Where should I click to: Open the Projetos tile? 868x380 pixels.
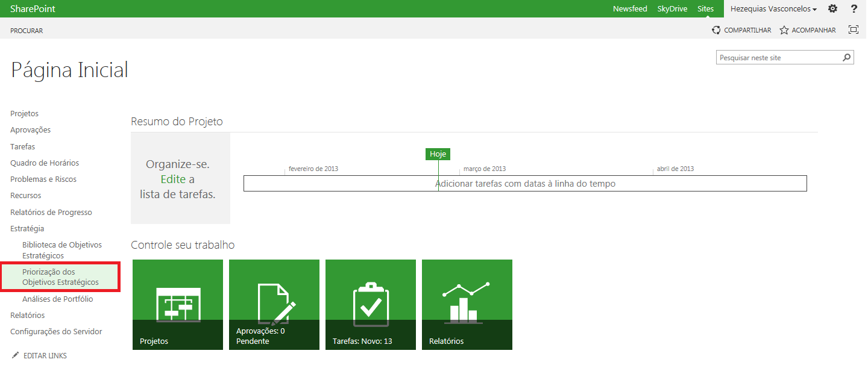(x=178, y=305)
